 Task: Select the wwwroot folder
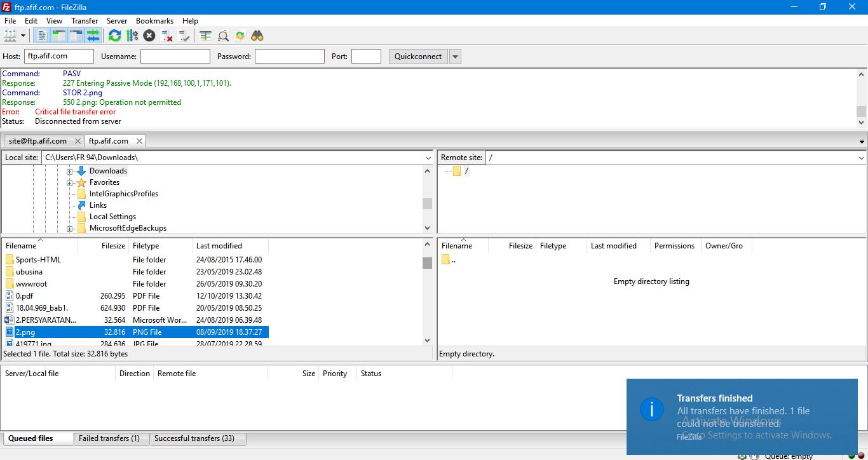pos(136,284)
